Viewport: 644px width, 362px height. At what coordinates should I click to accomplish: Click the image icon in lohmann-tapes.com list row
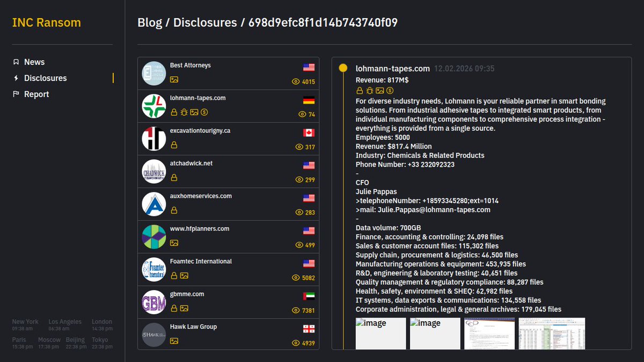pyautogui.click(x=194, y=112)
